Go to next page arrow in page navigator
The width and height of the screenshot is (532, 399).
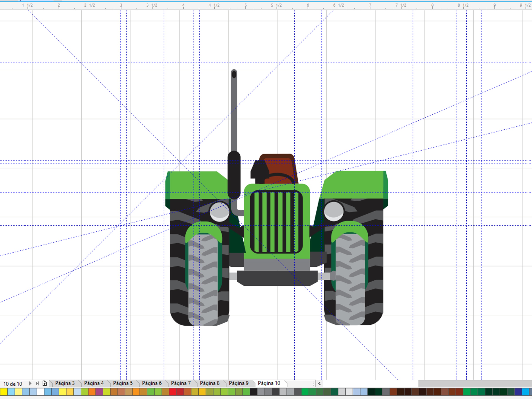click(x=30, y=383)
